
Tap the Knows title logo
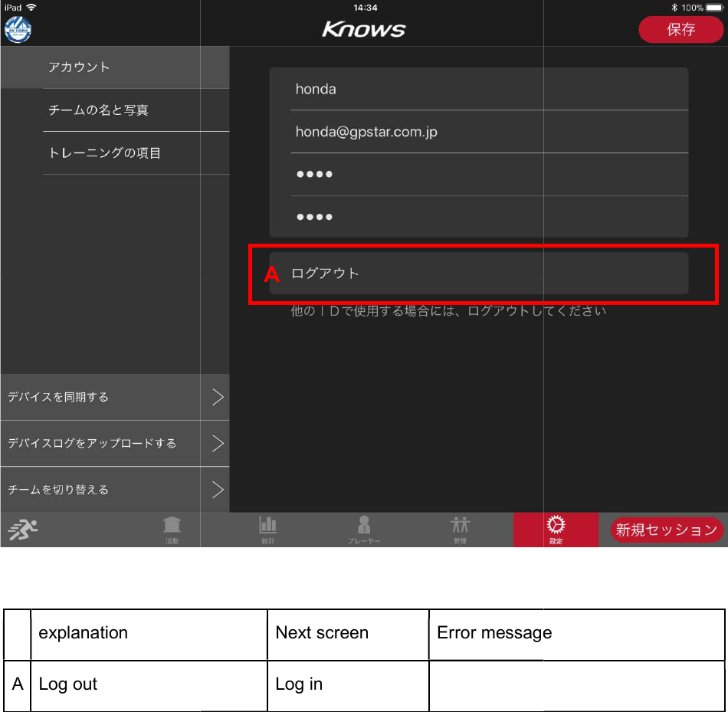pyautogui.click(x=364, y=29)
